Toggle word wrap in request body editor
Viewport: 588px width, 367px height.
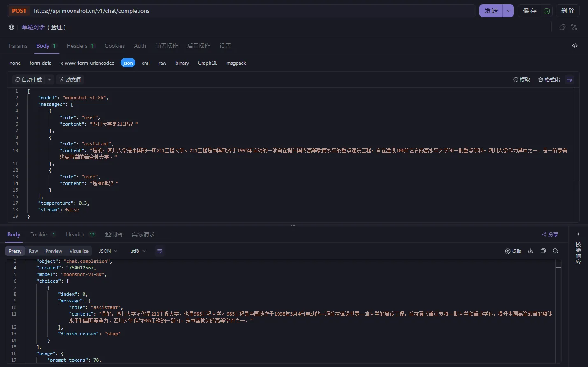569,79
